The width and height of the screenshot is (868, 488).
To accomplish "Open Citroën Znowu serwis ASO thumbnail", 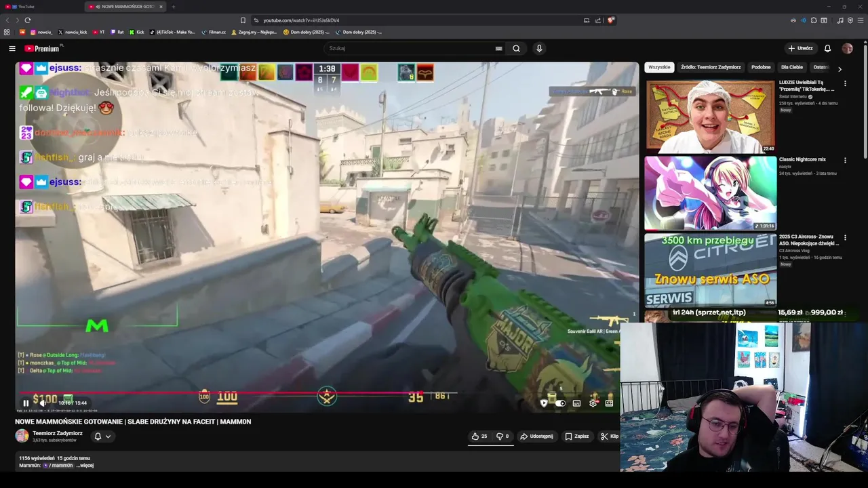I will [710, 270].
